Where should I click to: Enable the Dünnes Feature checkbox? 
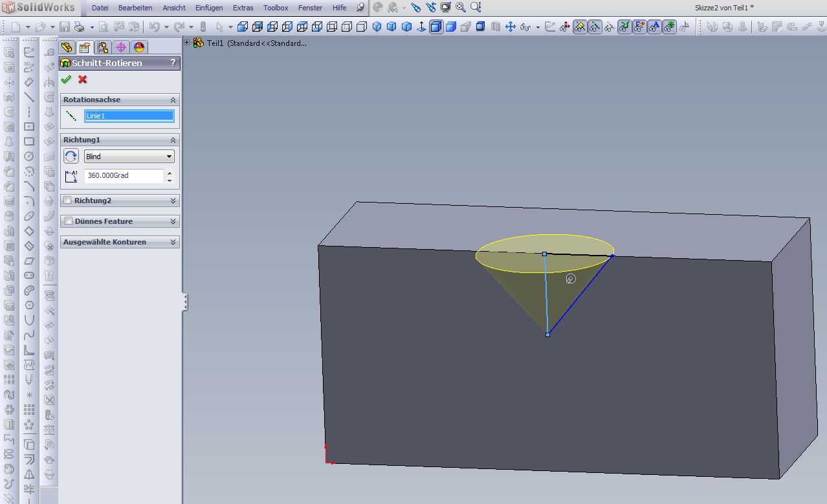pos(68,221)
